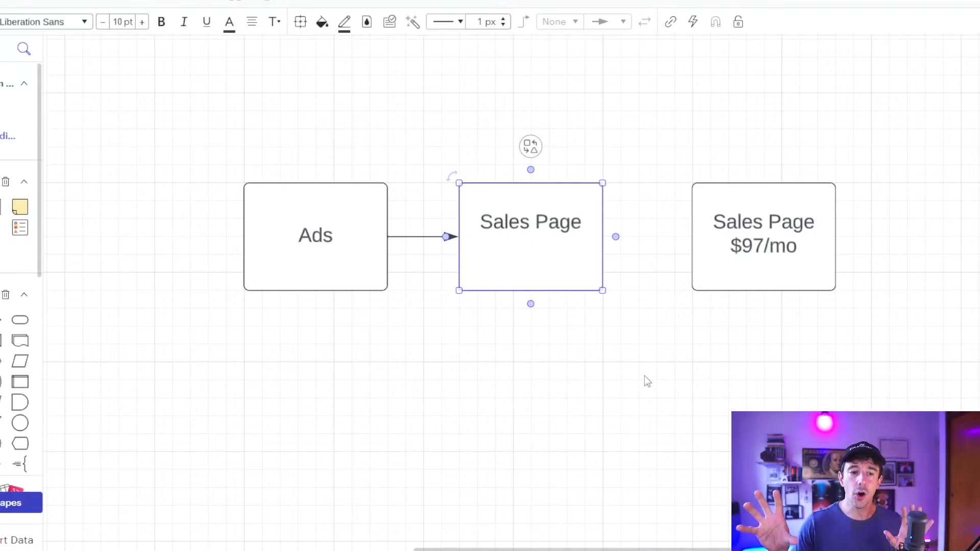Delete the sticky note shape section

(6, 182)
